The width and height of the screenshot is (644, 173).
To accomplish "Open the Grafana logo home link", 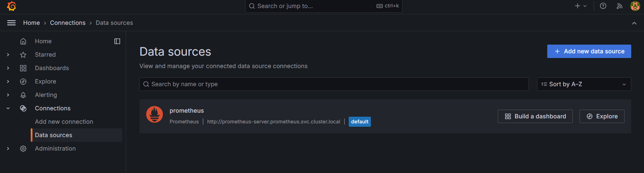I will 12,6.
